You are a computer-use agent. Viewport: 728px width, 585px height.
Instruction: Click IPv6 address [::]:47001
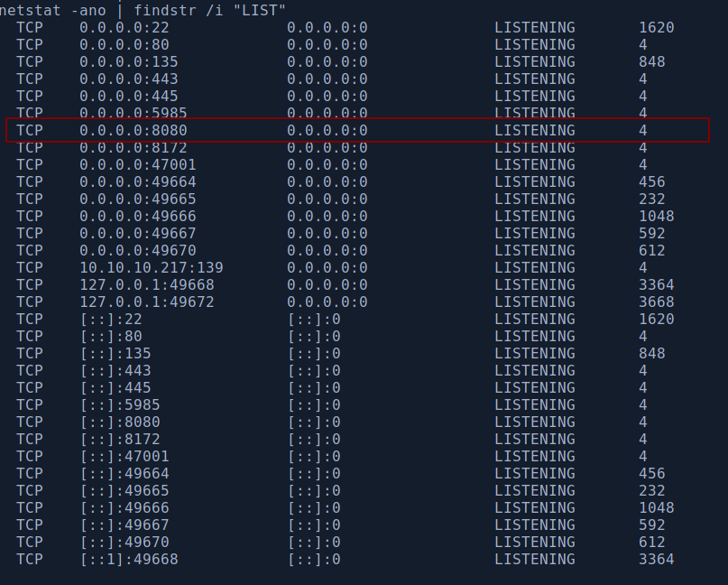[x=124, y=457]
